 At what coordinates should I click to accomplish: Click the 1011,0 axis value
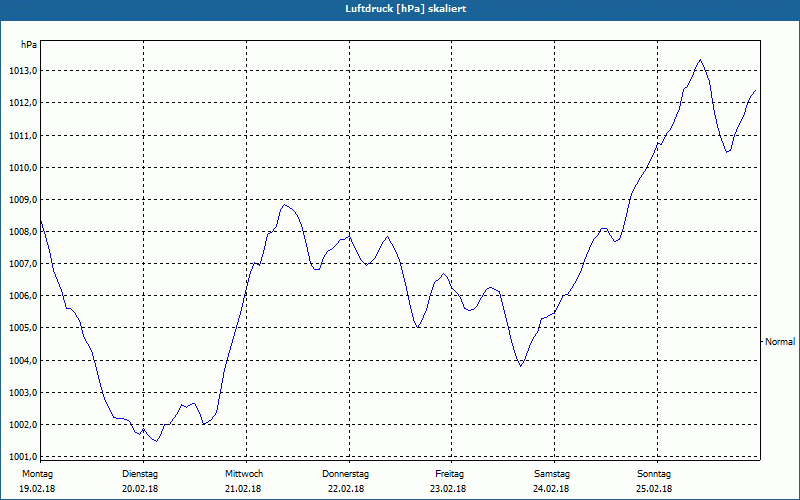coord(23,136)
